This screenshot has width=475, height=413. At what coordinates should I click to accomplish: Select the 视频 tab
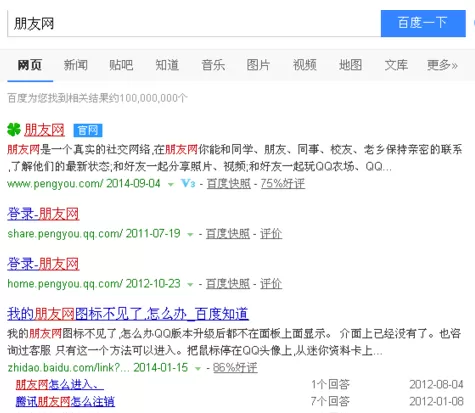[305, 65]
